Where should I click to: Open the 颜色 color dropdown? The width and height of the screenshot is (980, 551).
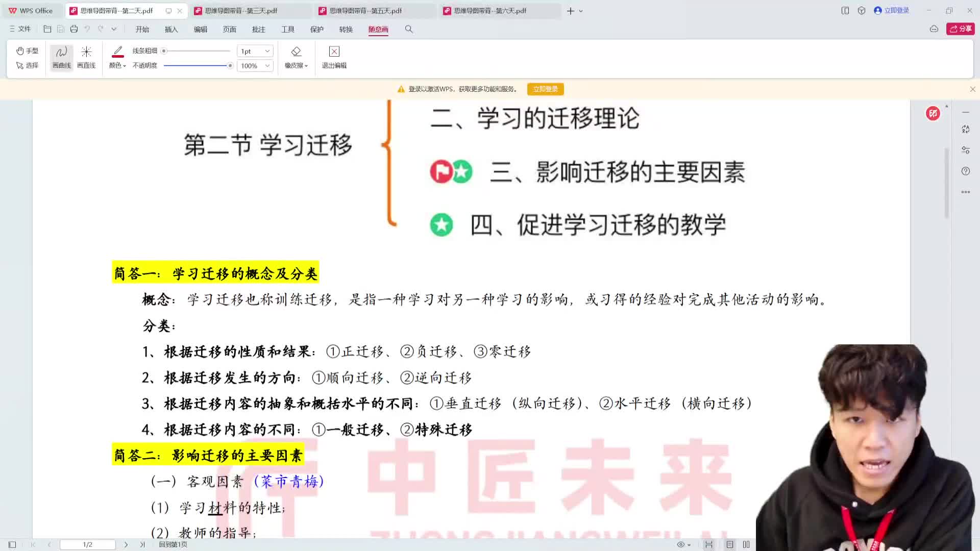point(116,65)
